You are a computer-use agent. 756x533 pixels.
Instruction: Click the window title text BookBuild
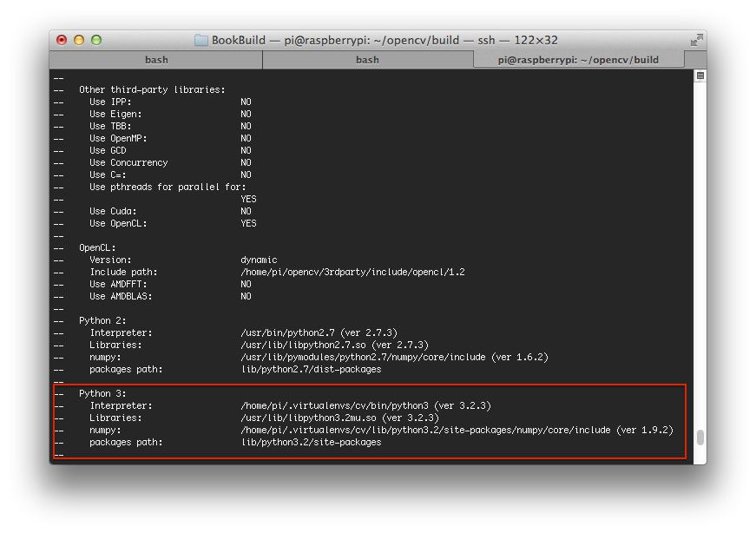pyautogui.click(x=239, y=40)
